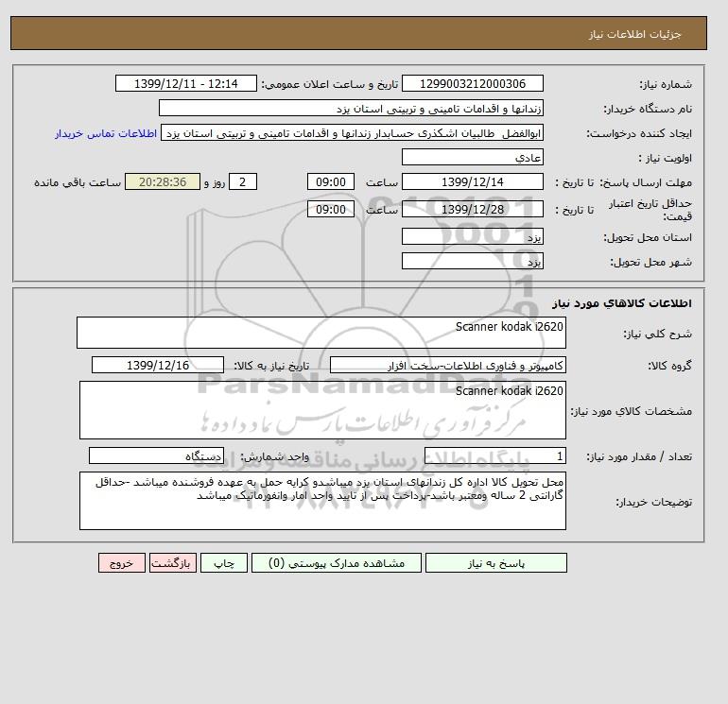
Task: Click the حداقل تاریخ اعتبار قیمت label
Action: [x=650, y=210]
